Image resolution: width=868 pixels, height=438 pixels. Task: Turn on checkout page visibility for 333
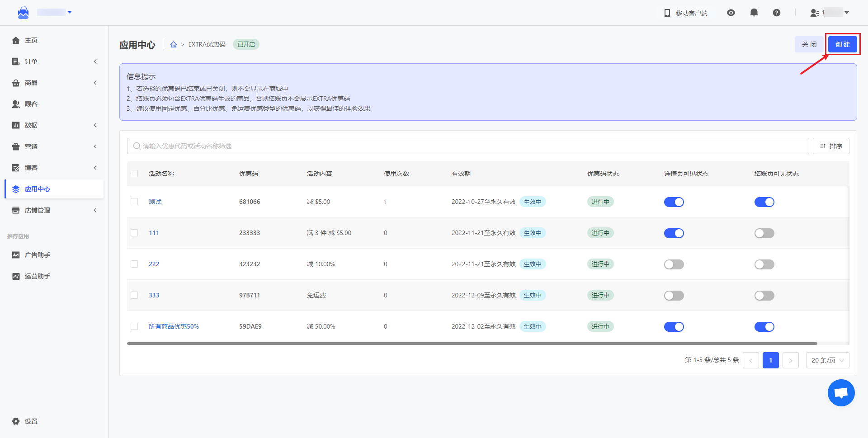[x=764, y=296]
